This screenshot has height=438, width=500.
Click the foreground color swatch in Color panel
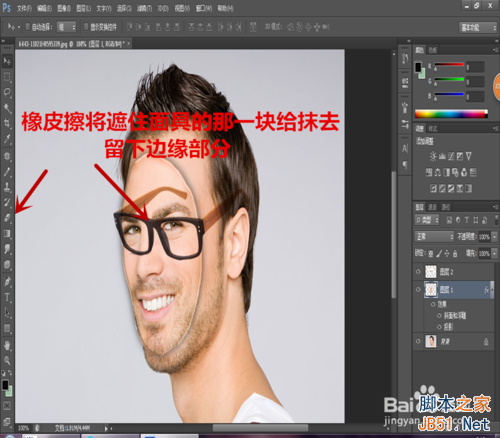[x=418, y=67]
